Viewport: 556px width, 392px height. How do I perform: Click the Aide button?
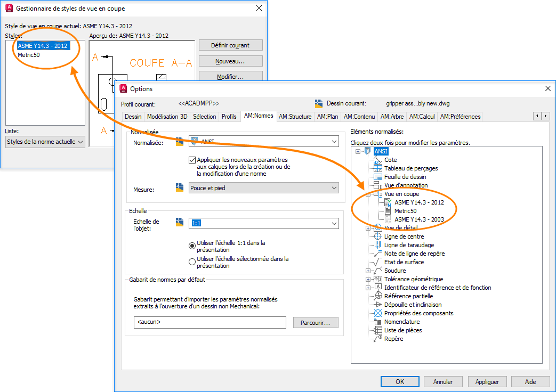pyautogui.click(x=530, y=382)
